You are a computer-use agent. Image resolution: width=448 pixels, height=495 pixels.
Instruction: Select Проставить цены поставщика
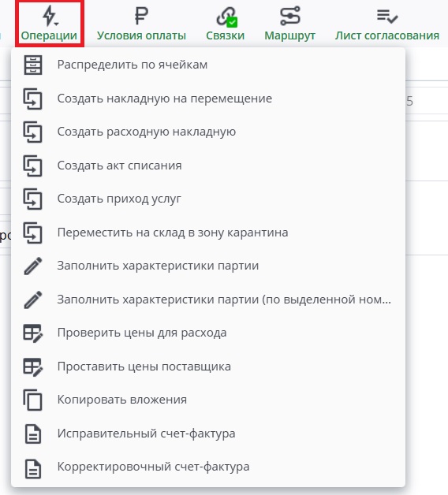208,367
